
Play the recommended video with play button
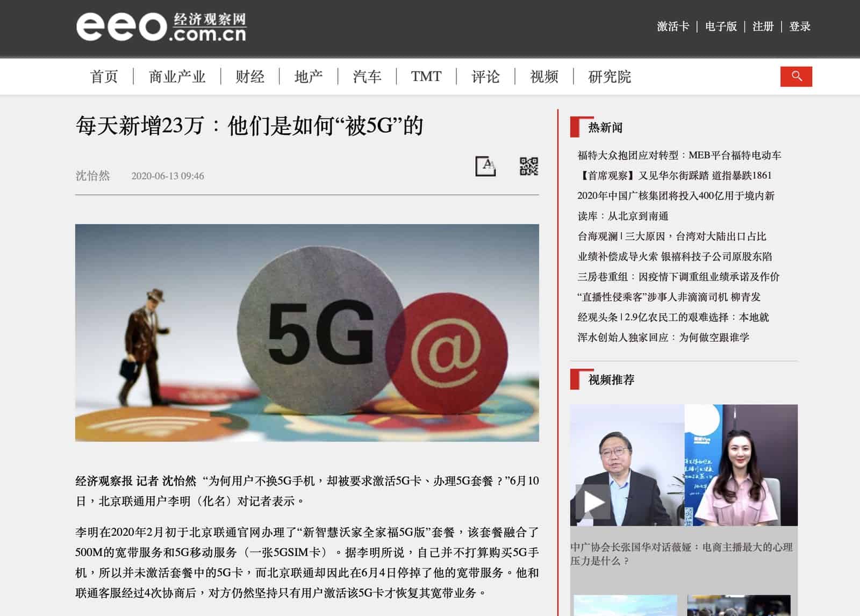point(593,502)
